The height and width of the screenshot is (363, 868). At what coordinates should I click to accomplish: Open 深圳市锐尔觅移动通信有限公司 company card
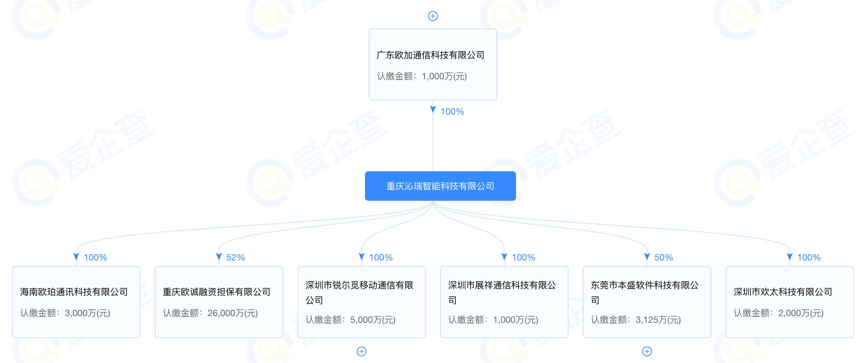tap(361, 302)
